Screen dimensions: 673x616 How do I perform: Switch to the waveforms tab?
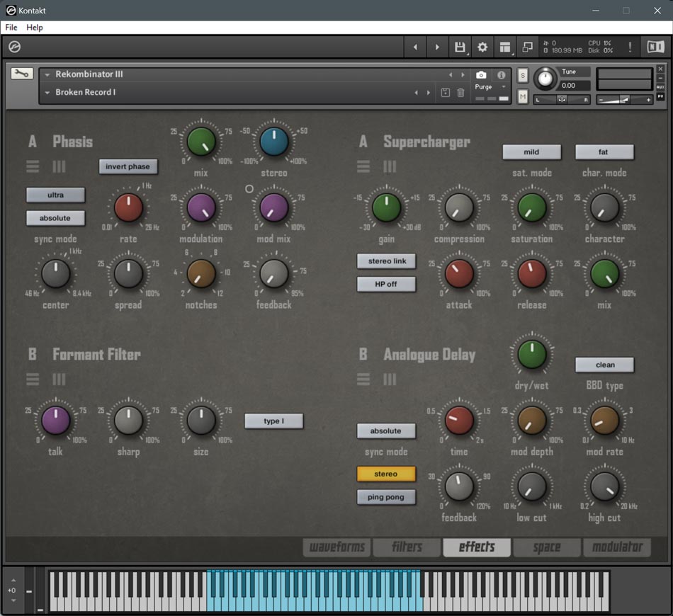337,547
